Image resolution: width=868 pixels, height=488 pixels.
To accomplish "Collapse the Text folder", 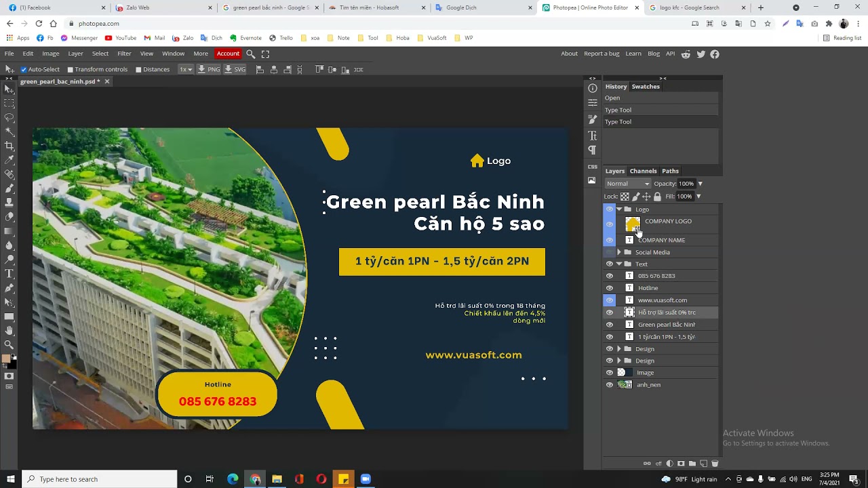I will click(619, 264).
